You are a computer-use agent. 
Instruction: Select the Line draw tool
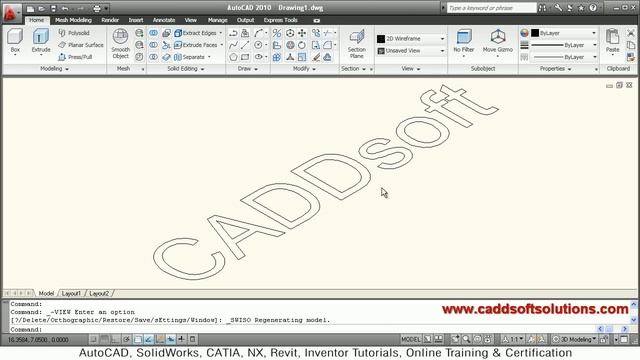(x=245, y=45)
